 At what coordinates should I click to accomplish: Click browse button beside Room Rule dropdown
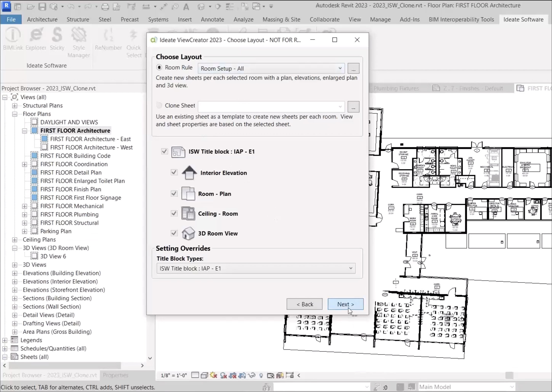click(353, 69)
